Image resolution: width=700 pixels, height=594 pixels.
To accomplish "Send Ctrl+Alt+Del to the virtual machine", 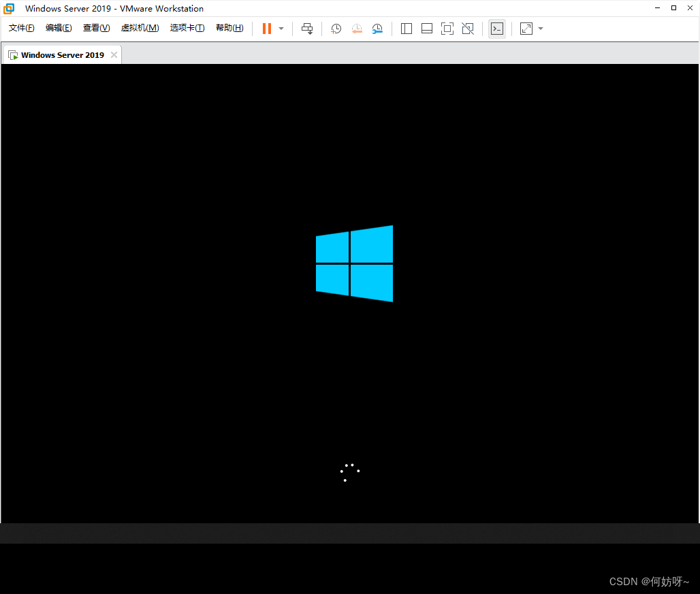I will [307, 29].
